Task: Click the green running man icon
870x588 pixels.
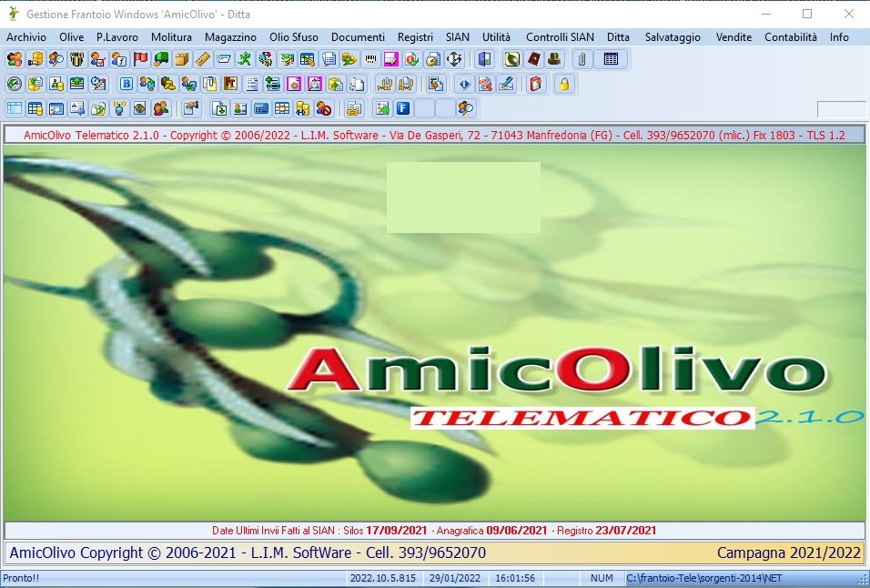Action: pos(245,59)
